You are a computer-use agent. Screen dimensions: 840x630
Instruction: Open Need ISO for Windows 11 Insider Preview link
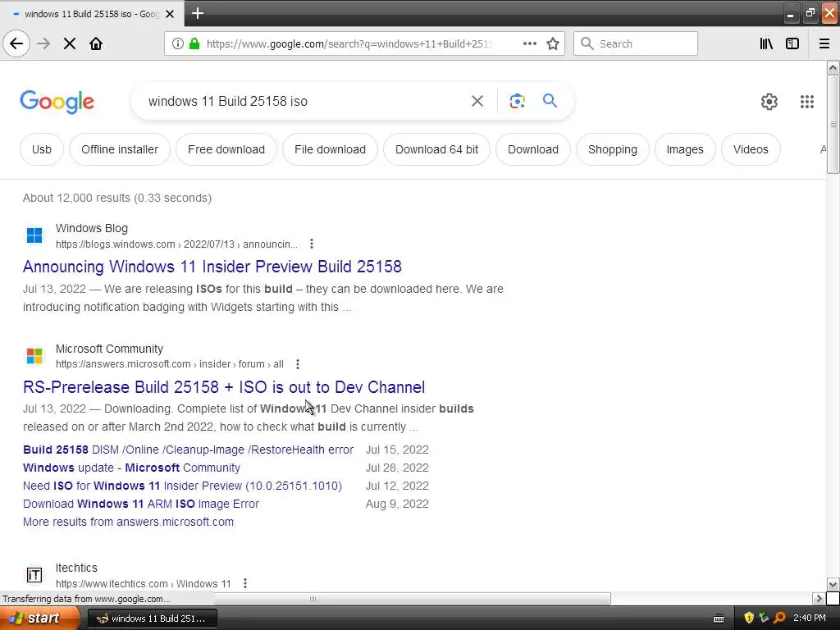pyautogui.click(x=182, y=486)
